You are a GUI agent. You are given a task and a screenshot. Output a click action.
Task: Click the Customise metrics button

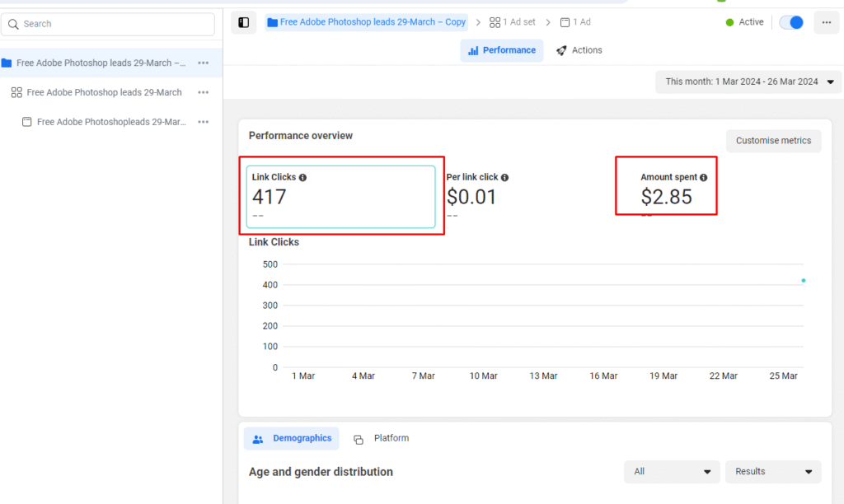point(773,141)
